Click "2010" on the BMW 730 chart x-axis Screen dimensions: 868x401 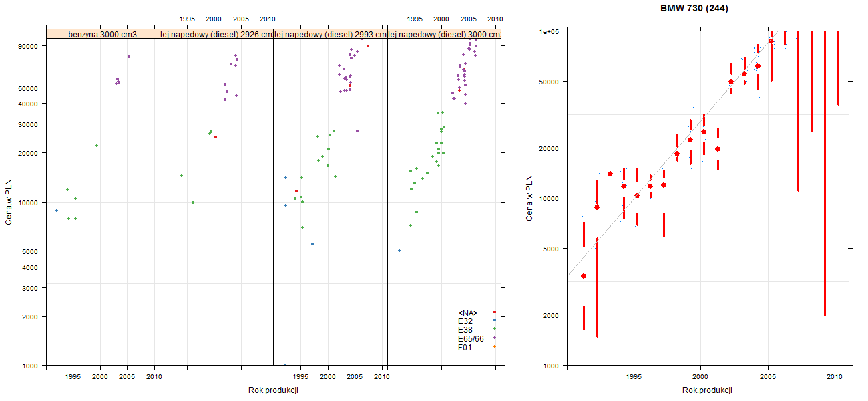tap(835, 377)
